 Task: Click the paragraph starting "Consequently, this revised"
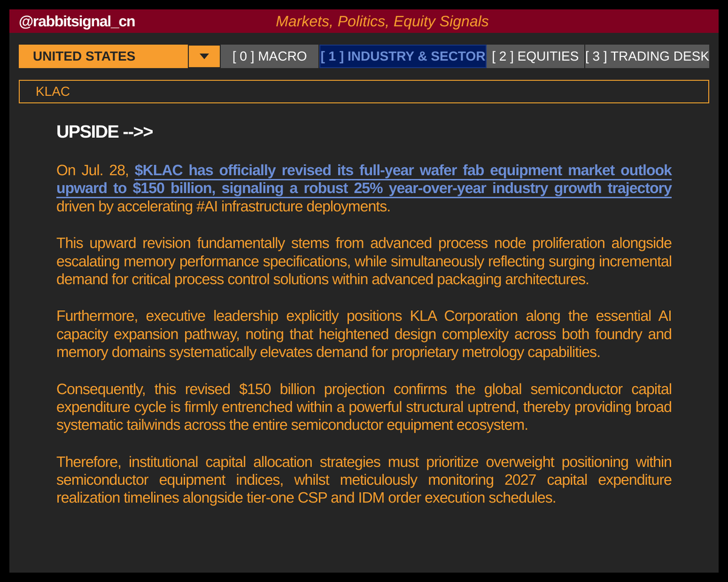coord(364,407)
